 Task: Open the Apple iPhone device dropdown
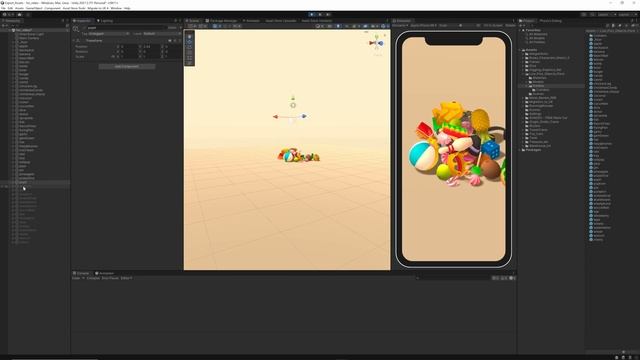(x=423, y=25)
